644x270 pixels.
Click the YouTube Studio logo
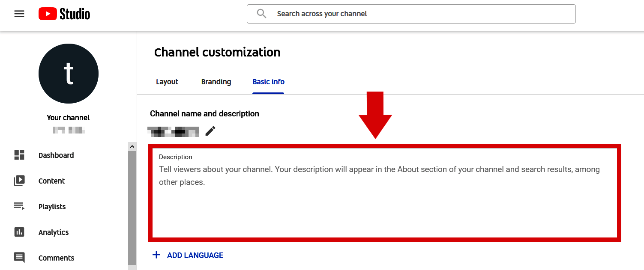[63, 13]
